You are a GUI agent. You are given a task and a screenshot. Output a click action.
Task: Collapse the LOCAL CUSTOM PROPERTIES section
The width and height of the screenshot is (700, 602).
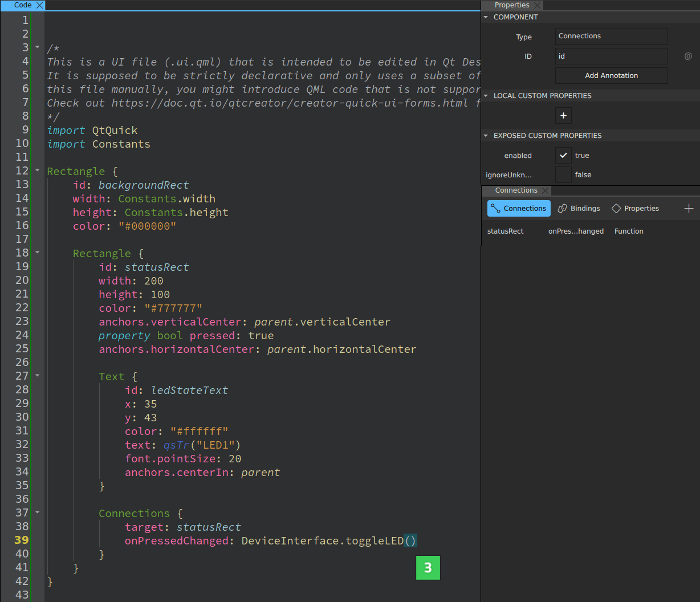486,95
